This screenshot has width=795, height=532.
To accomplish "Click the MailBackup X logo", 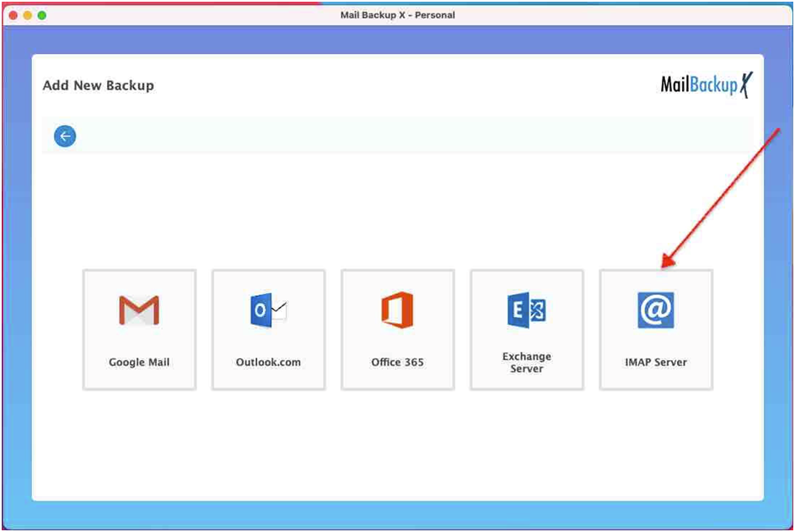I will click(x=706, y=84).
